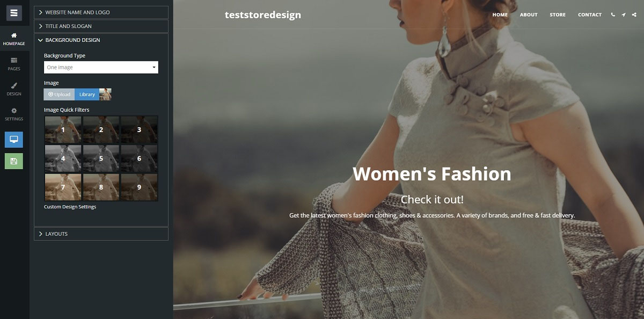Screen dimensions: 644x319
Task: Click the teststoredesign site name
Action: click(263, 15)
